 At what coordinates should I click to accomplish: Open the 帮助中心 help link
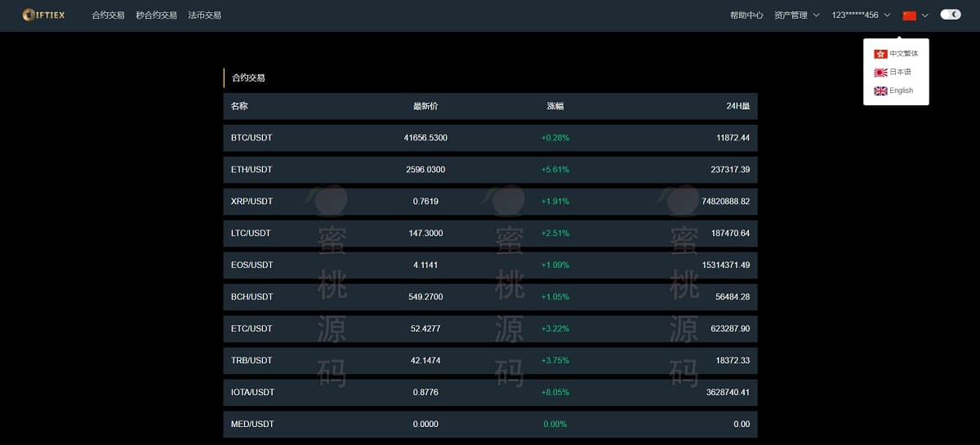[746, 16]
